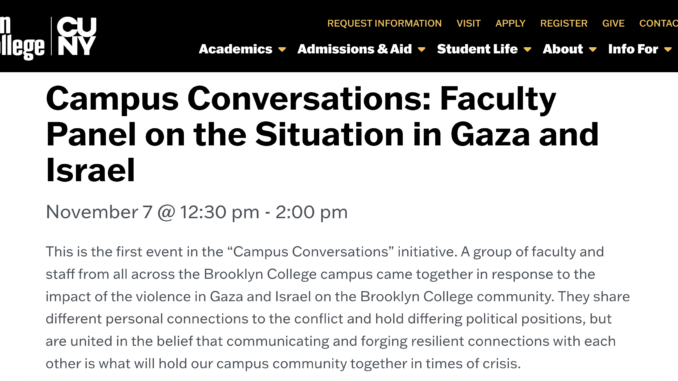Screen dimensions: 678x381
Task: Click the Contact link in header
Action: [x=658, y=23]
